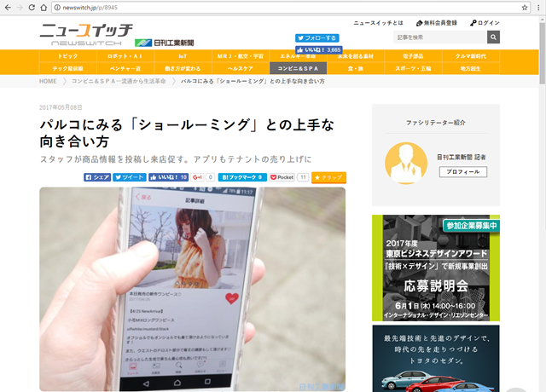Clip the article with orange クリップ button
Screen dimensions: 546x392
pos(329,177)
